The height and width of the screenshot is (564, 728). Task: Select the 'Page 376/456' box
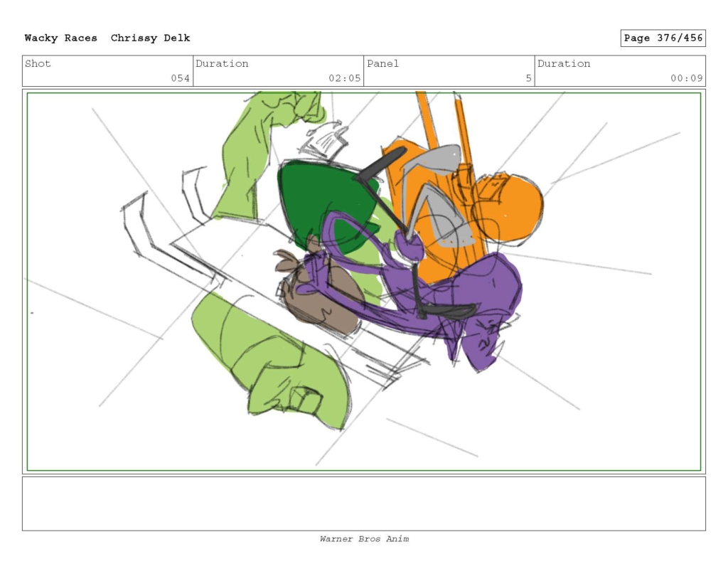663,38
